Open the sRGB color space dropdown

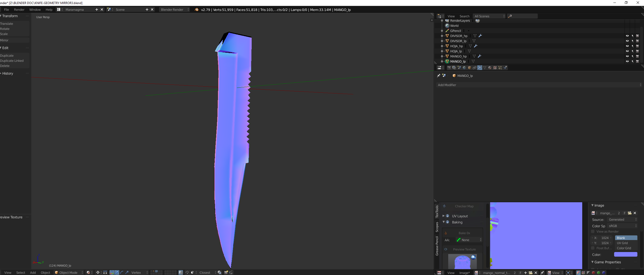tap(622, 226)
